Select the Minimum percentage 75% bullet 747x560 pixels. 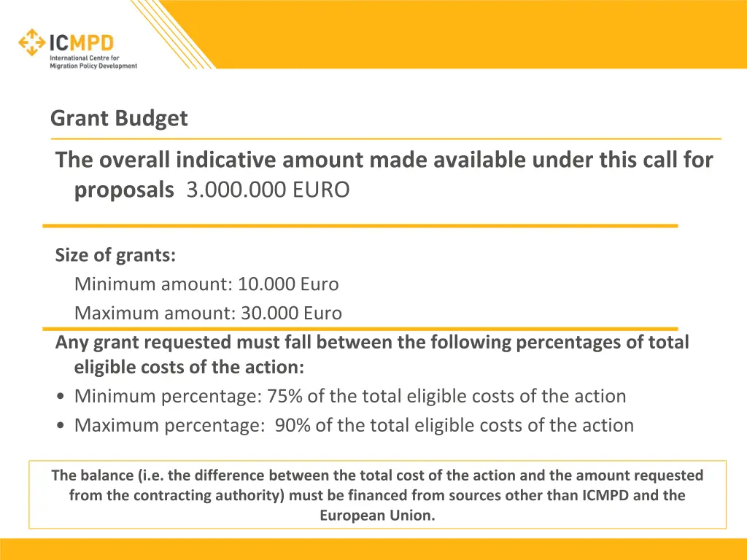click(349, 397)
